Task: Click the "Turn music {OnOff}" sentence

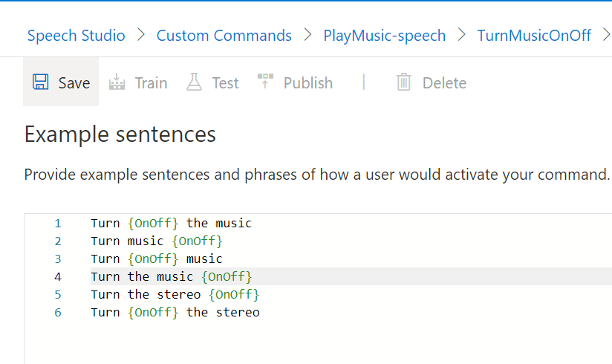Action: pyautogui.click(x=157, y=241)
